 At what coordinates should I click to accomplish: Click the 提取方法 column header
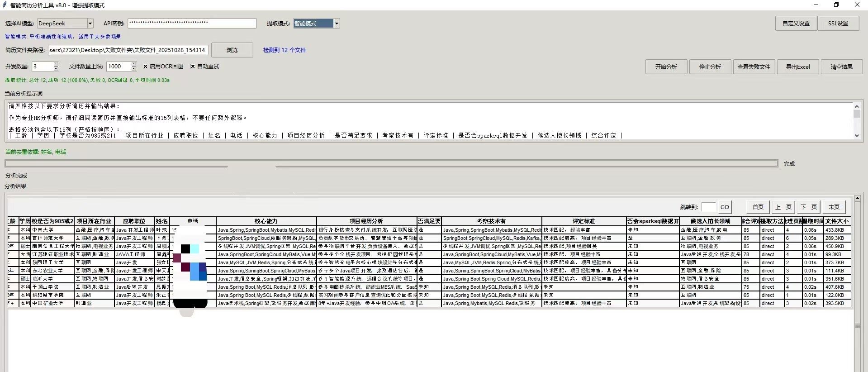pos(772,221)
